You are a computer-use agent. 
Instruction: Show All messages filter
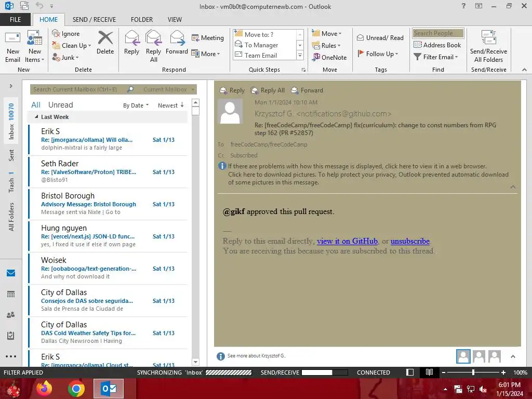click(x=36, y=105)
